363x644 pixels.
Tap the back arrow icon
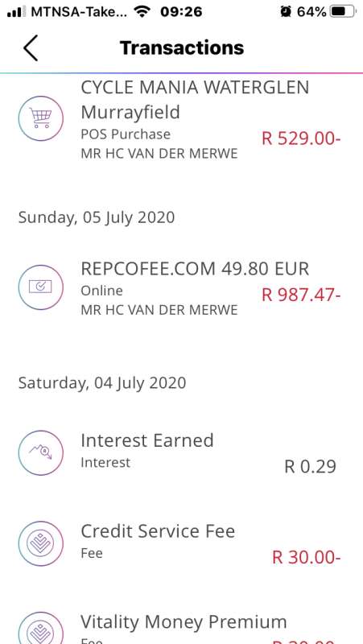[x=31, y=48]
